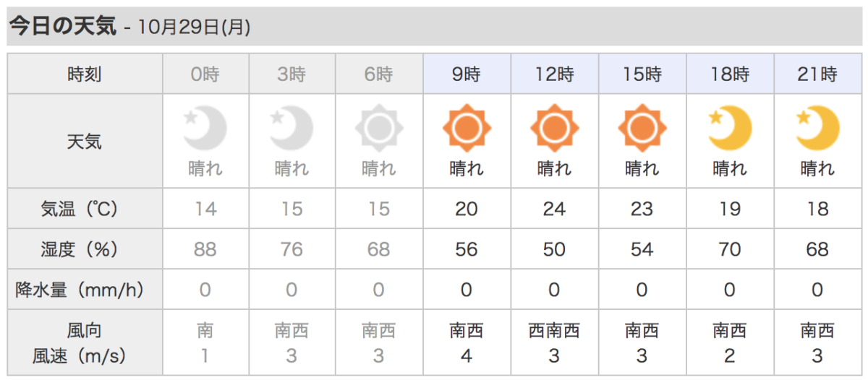This screenshot has width=868, height=380.
Task: Click the 西南西 wind direction cell
Action: (x=554, y=332)
